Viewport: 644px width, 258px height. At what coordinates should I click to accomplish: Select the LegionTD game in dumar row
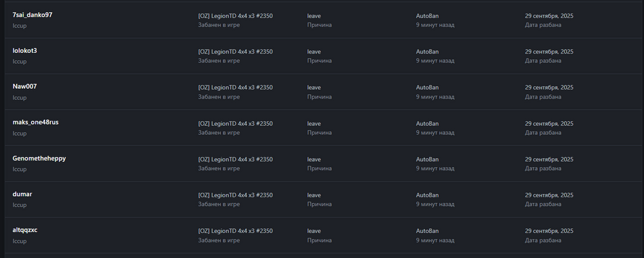[235, 195]
